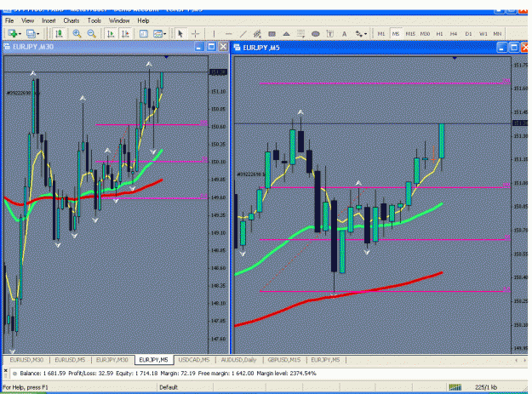Image resolution: width=532 pixels, height=394 pixels.
Task: Open the Tools menu
Action: (x=94, y=20)
